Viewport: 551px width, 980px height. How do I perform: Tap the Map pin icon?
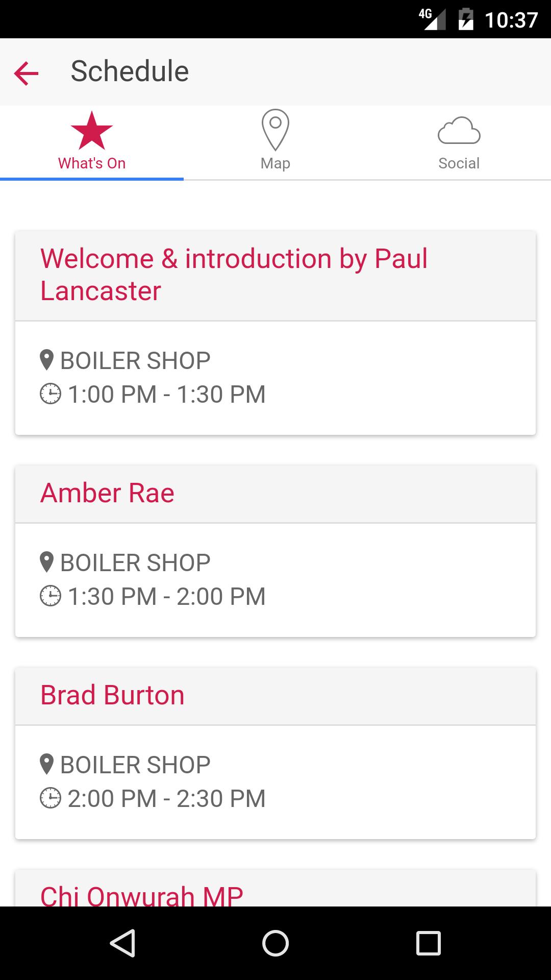coord(275,130)
